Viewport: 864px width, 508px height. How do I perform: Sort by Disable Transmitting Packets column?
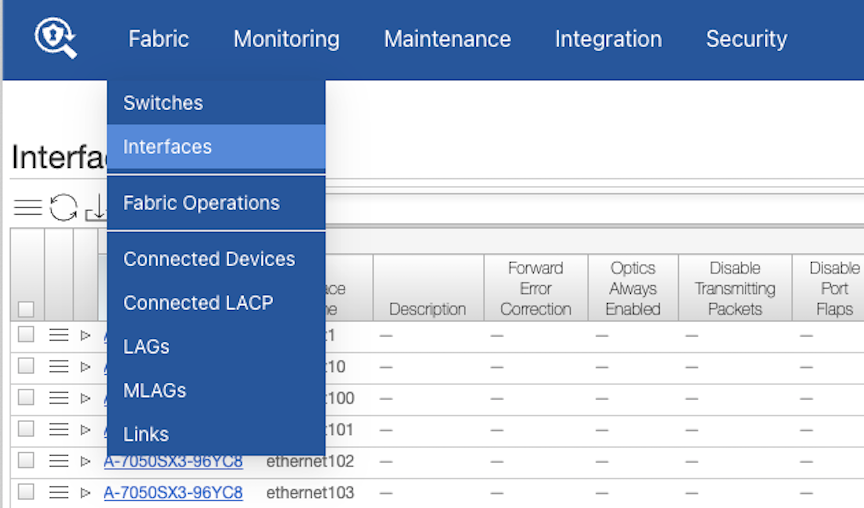(735, 288)
